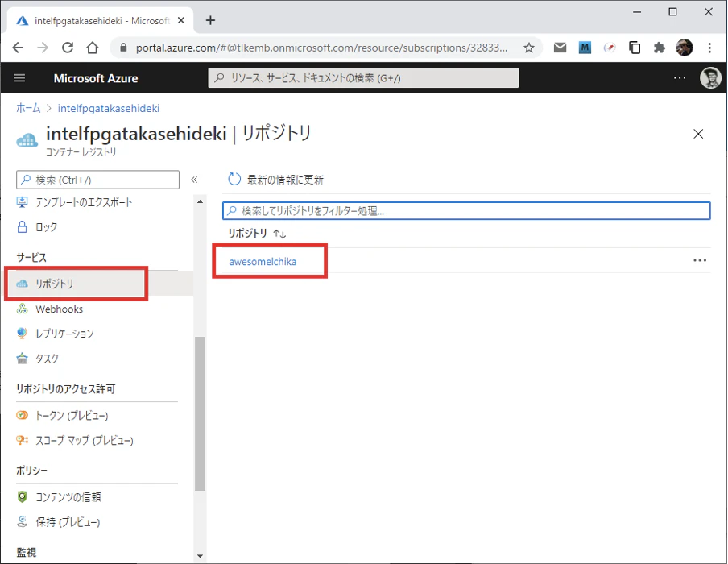Collapse the sidebar with double chevron
This screenshot has width=728, height=564.
tap(194, 180)
